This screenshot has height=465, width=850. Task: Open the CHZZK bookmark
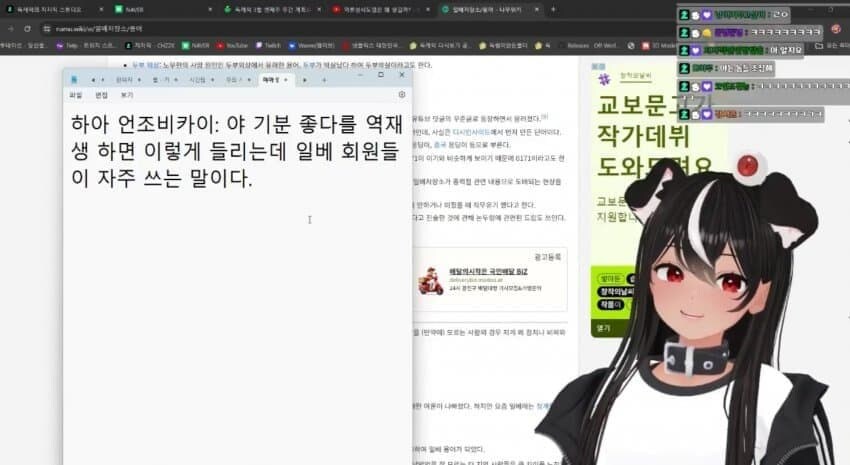(150, 46)
